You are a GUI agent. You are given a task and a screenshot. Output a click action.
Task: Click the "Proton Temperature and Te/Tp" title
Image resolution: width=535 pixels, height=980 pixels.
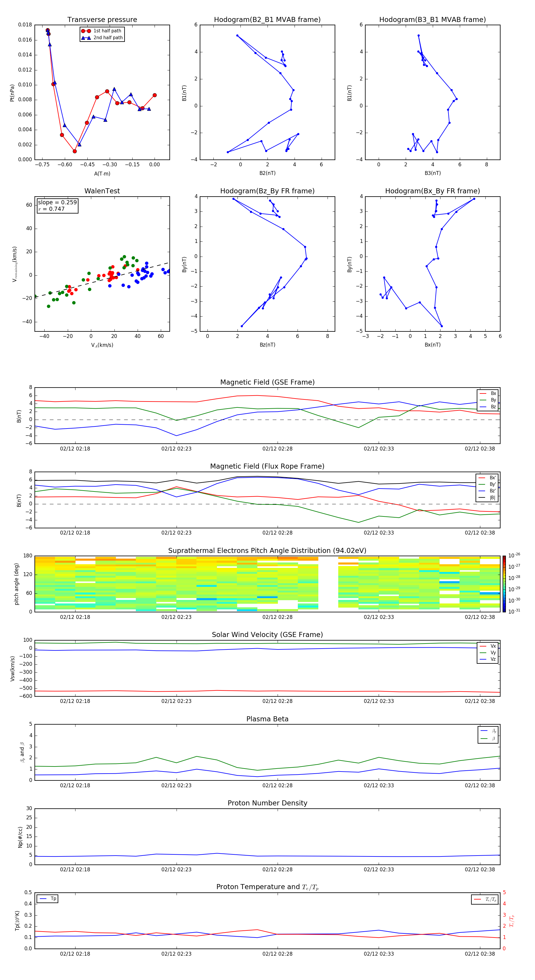pos(267,887)
